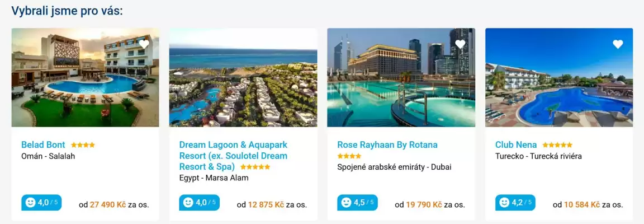Open Rose Rayhaan By Rotana link
This screenshot has width=644, height=224.
coord(387,145)
